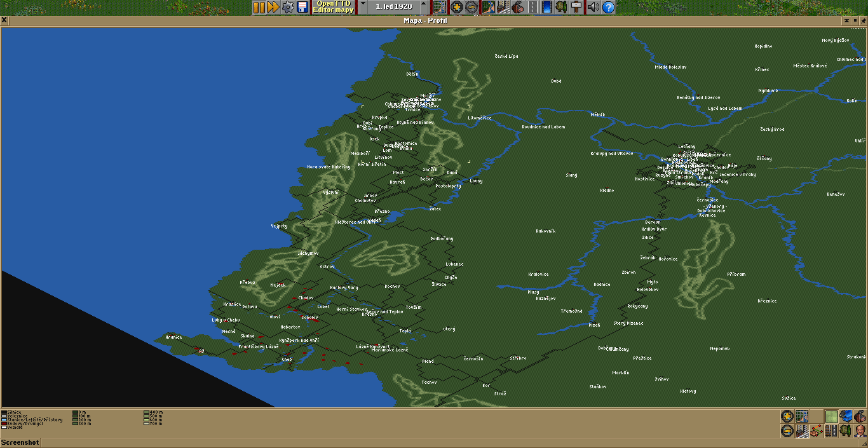Move the start date back with the down arrow
Screen dimensions: 868x448
click(x=363, y=7)
